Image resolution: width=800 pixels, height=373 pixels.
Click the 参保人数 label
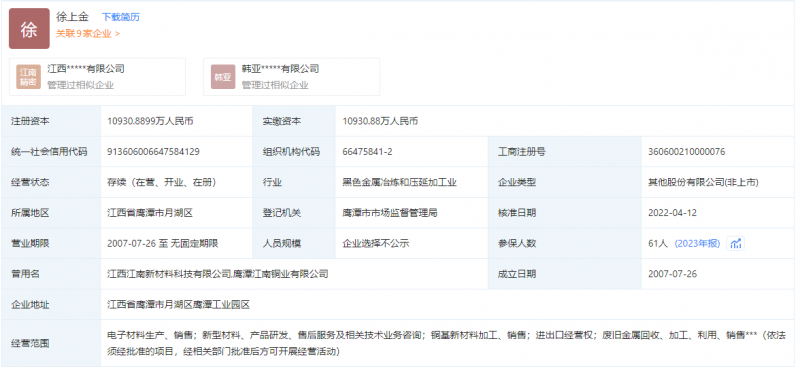[x=517, y=244]
